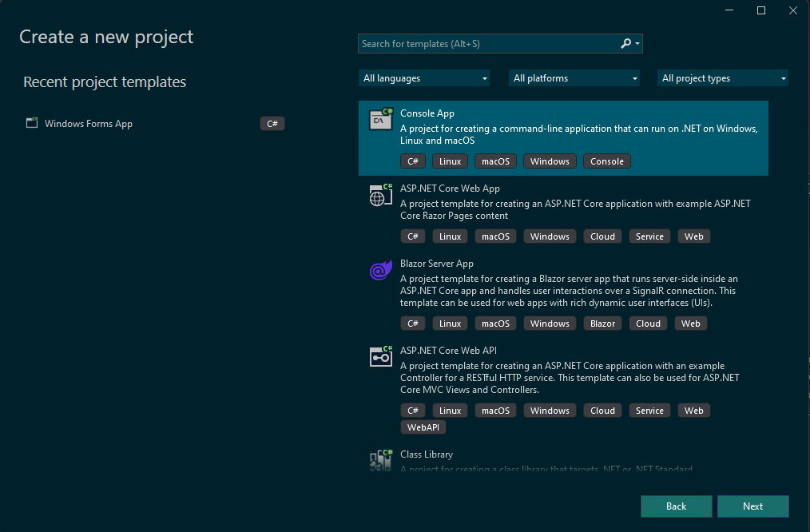Click the Blazor tag under Blazor Server App
This screenshot has height=532, width=810.
602,324
